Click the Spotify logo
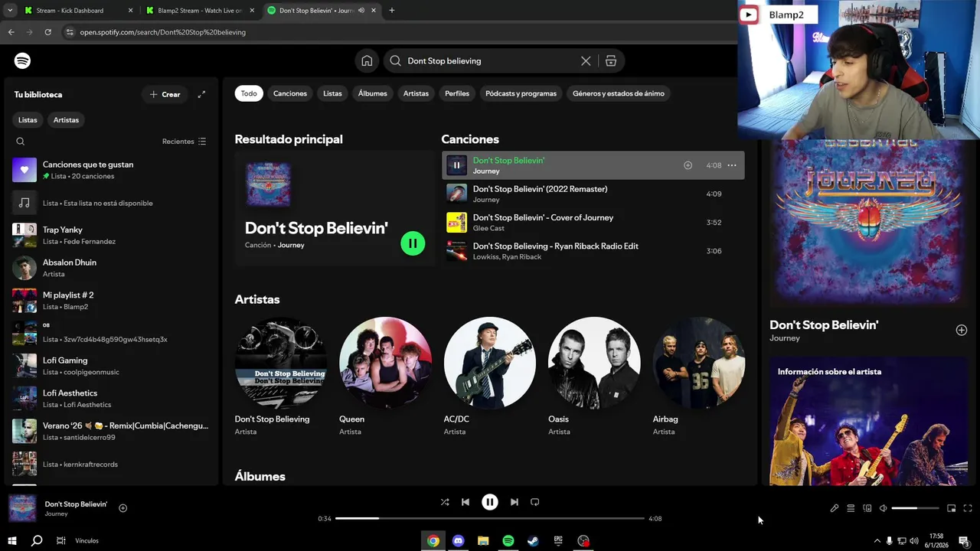 tap(22, 60)
